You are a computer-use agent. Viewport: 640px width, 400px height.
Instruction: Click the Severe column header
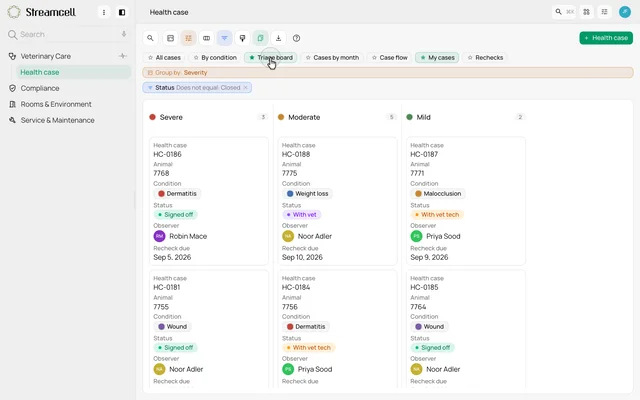click(x=209, y=117)
